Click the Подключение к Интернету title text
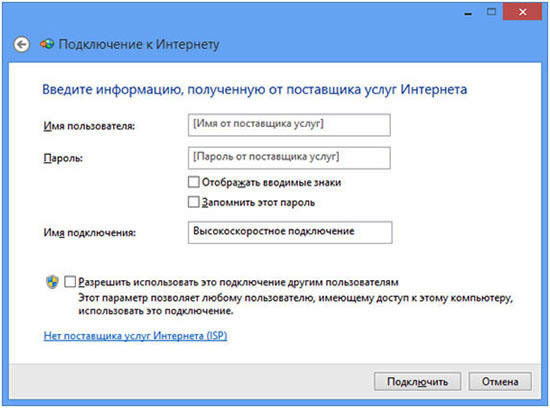 (x=139, y=45)
